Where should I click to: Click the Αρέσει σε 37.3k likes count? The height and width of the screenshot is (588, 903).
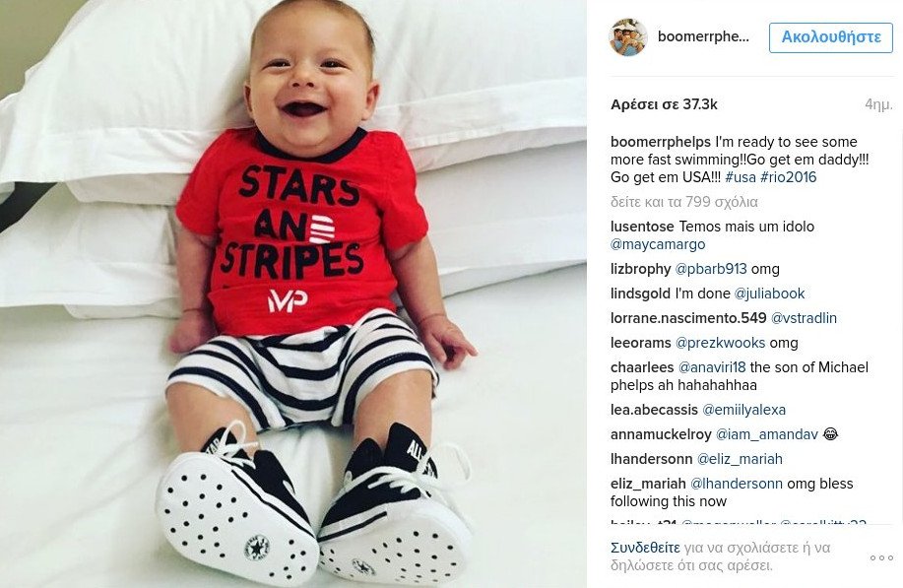point(664,104)
